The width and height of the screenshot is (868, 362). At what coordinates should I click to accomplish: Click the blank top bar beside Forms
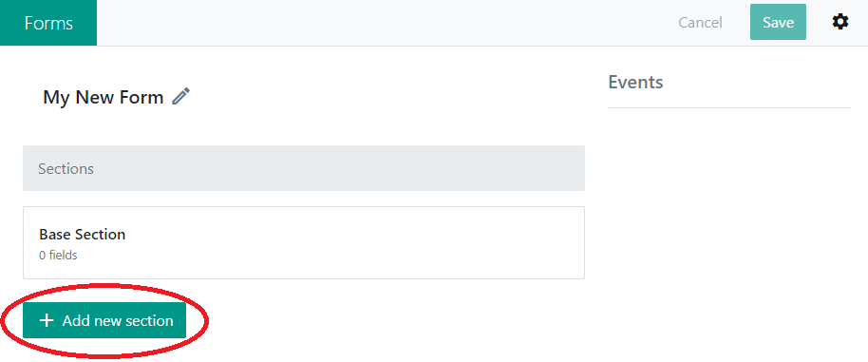tap(382, 23)
